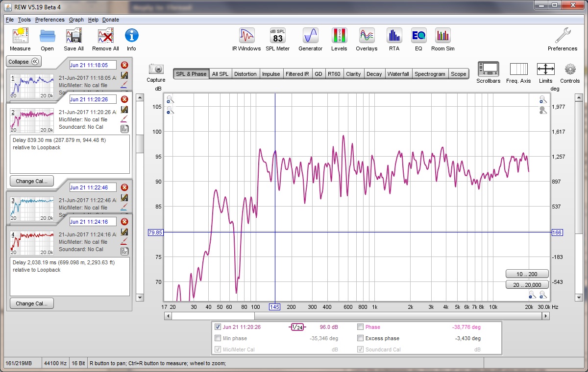This screenshot has height=372, width=588.
Task: Open the Donate menu
Action: coord(111,20)
